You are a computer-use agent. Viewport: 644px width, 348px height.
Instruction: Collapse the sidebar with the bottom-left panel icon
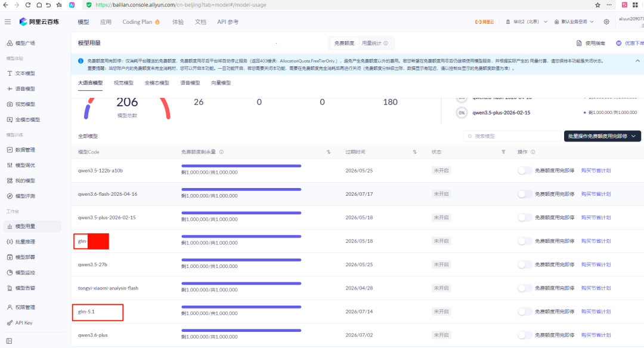9,341
